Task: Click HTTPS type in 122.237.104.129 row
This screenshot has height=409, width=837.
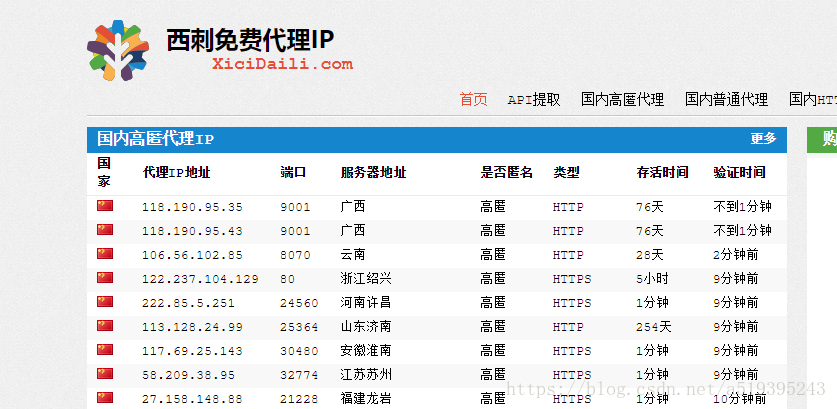Action: tap(572, 279)
